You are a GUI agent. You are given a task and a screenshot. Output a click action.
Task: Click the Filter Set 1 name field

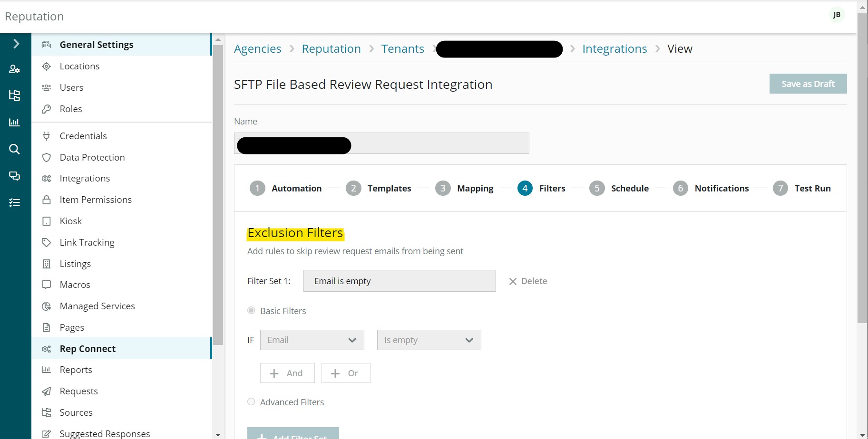click(400, 281)
